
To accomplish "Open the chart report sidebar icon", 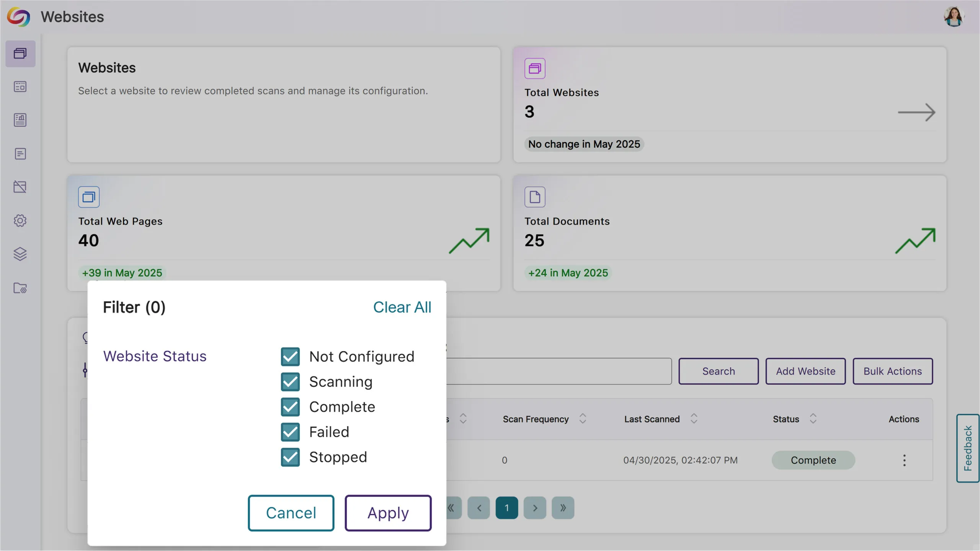I will click(20, 120).
